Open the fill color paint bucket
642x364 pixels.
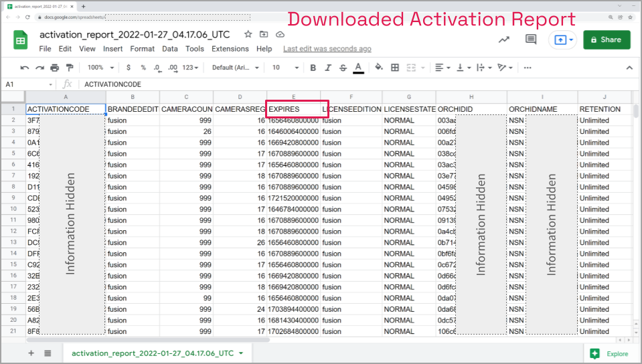pyautogui.click(x=379, y=68)
